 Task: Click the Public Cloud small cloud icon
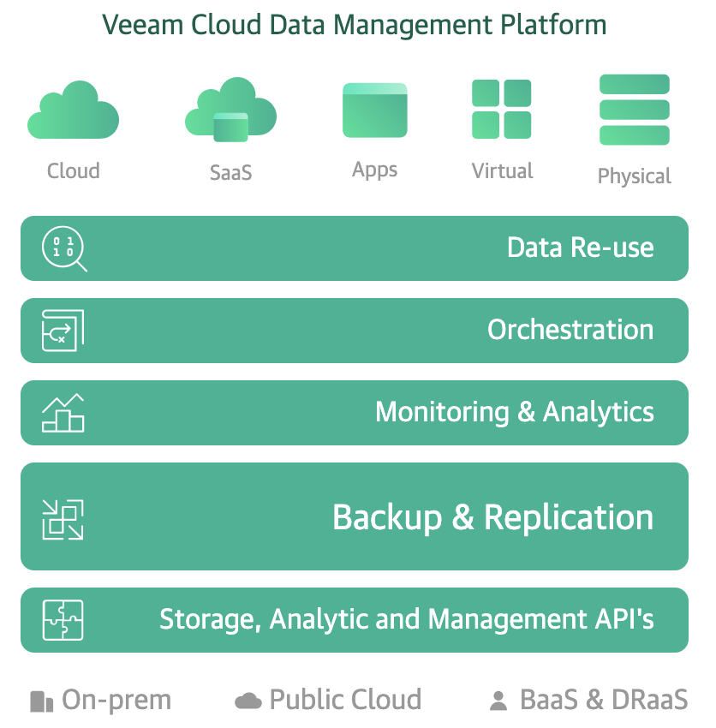(248, 701)
